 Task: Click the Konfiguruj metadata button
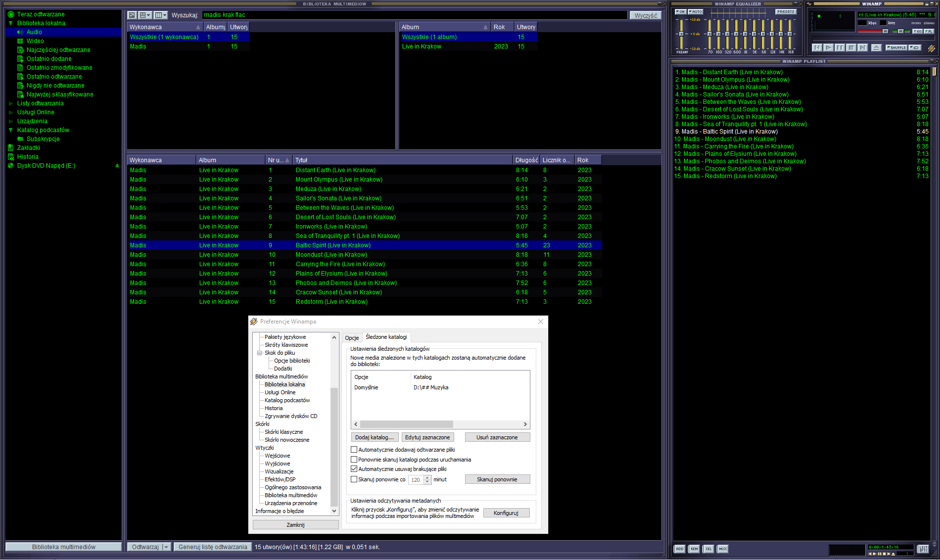coord(506,513)
